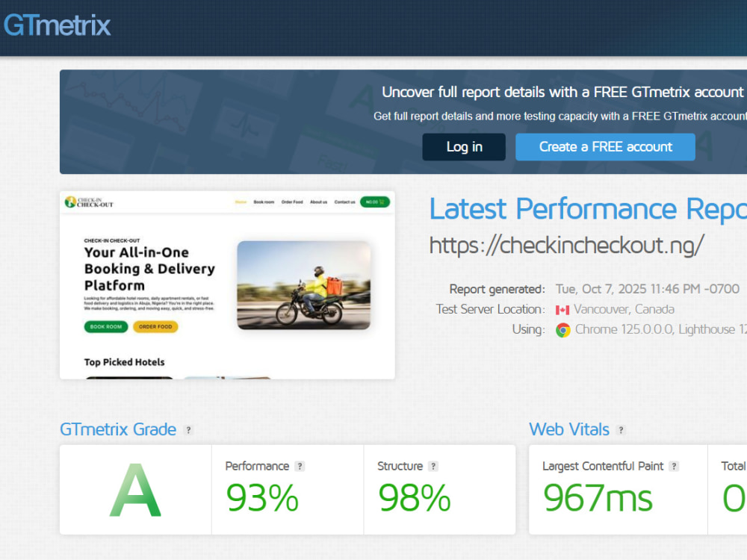Viewport: 747px width, 560px height.
Task: Click the Canada flag icon
Action: [562, 310]
